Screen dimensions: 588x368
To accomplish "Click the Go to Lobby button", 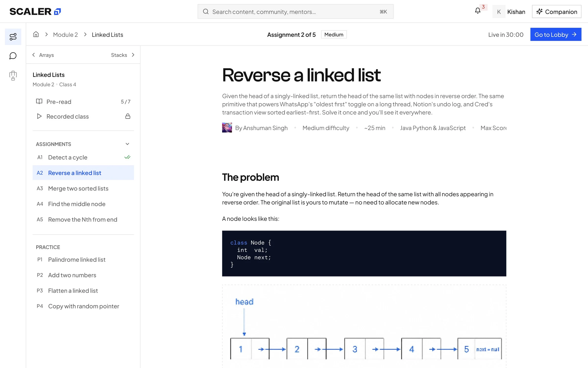I will point(556,35).
